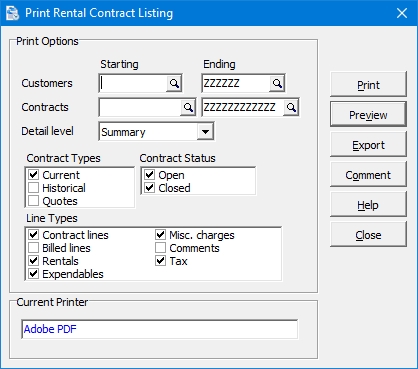Uncheck Misc. charges line type
The height and width of the screenshot is (369, 418).
click(160, 235)
